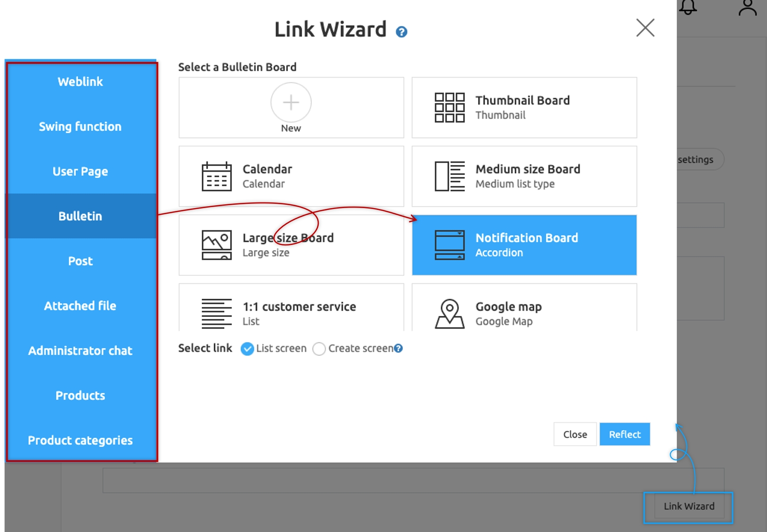
Task: Open the notification bell icon
Action: (688, 7)
